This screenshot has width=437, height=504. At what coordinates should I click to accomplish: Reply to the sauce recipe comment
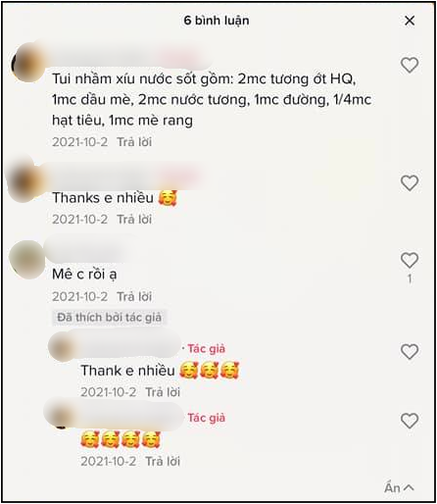[134, 142]
